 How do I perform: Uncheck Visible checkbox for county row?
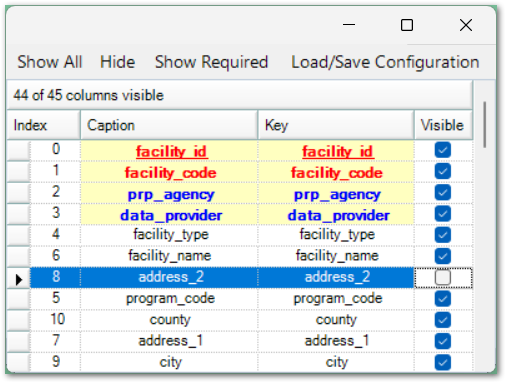(443, 320)
